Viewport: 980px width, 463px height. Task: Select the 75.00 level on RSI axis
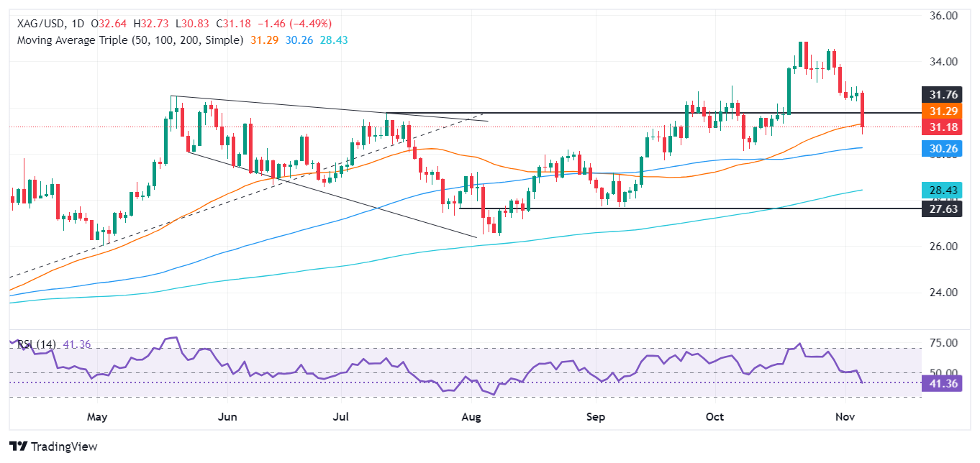942,344
